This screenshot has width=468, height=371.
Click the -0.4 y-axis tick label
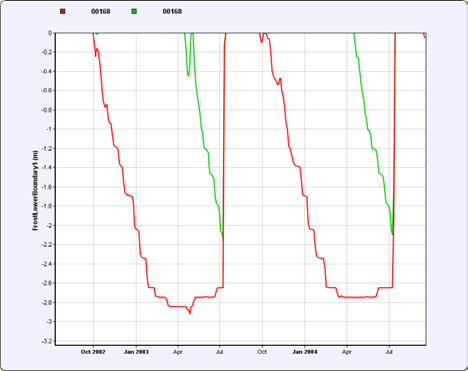tap(47, 72)
